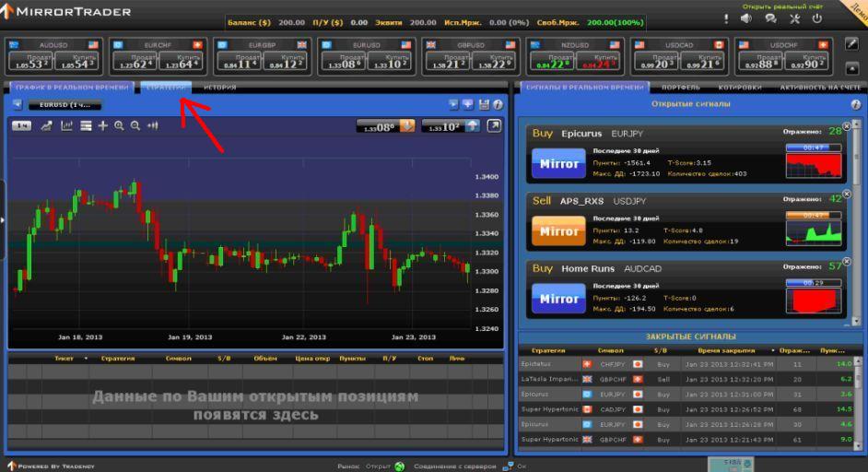Open 'Активность на счете' tab
Screen dimensions: 868x472
click(820, 88)
